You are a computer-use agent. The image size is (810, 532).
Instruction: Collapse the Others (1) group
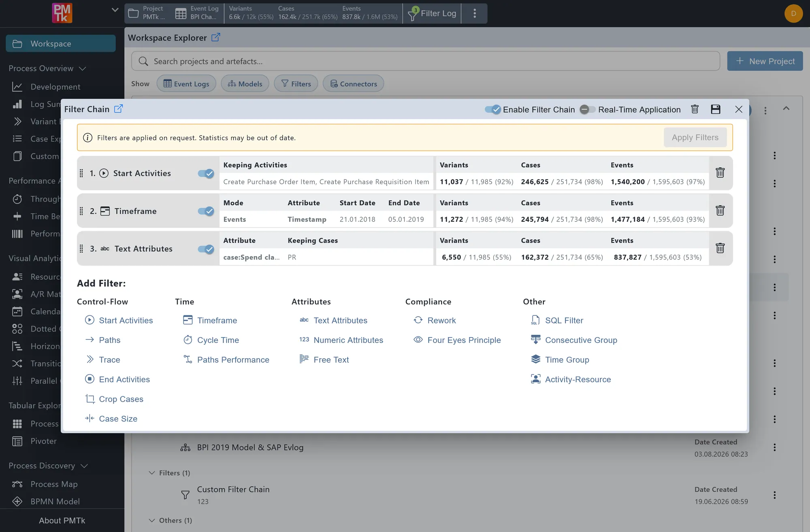click(x=152, y=520)
